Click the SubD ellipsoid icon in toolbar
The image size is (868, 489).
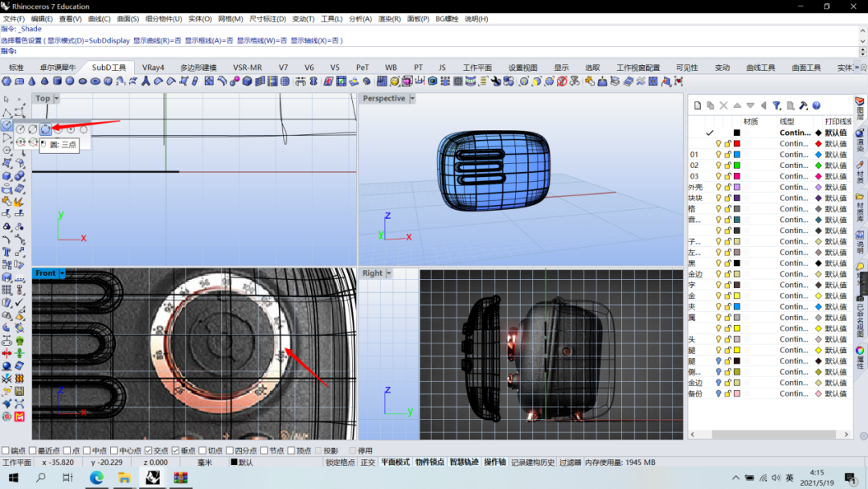click(x=83, y=81)
